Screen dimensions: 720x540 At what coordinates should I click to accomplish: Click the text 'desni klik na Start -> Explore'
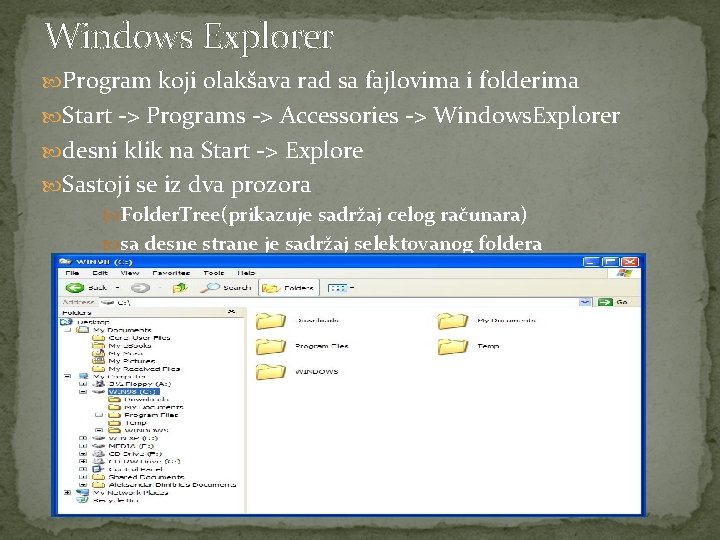click(213, 150)
